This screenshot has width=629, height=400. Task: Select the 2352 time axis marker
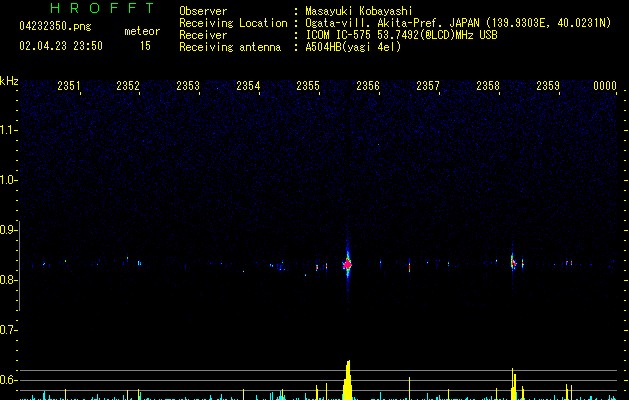click(128, 85)
